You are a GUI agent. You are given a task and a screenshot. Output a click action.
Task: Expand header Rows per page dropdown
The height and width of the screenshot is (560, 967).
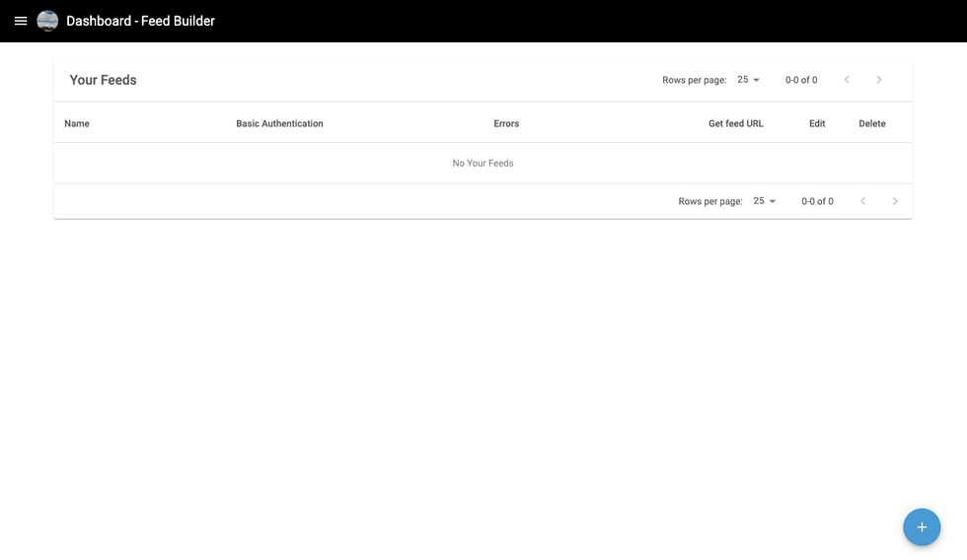click(749, 80)
